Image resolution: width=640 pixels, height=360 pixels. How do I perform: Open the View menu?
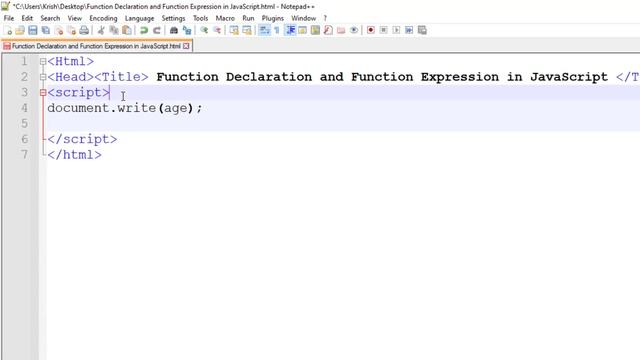tap(75, 18)
